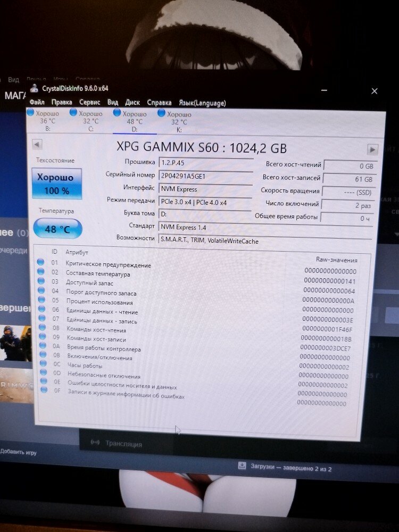Click status dot for Время работы контроллера
Viewport: 399px width, 532px height.
tap(43, 345)
